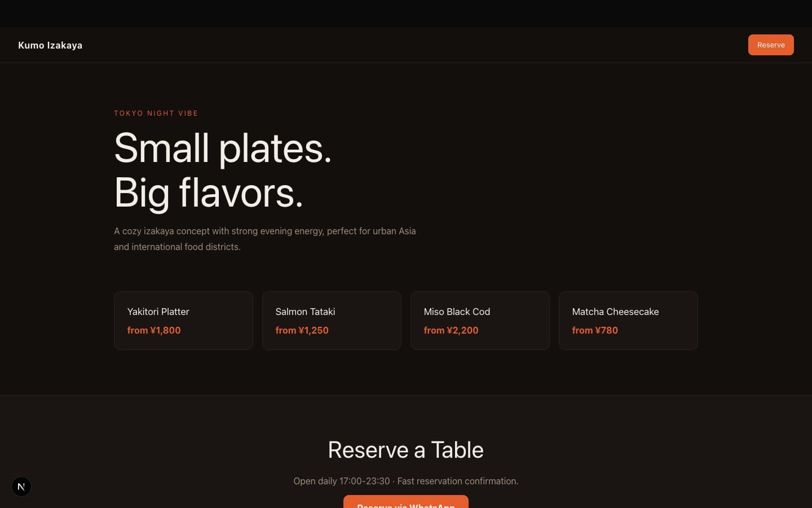Choose the Miso Black Cod dish title
Screen dimensions: 812x508
(x=457, y=312)
